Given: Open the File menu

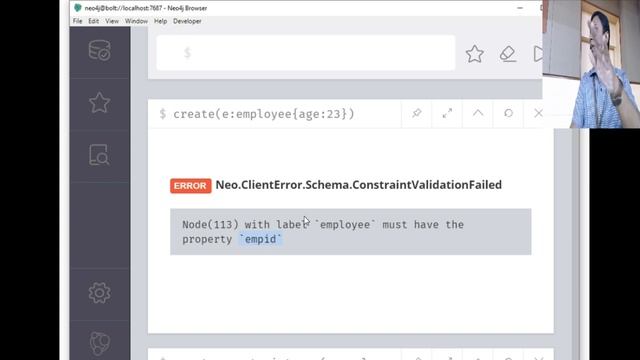Looking at the screenshot, I should (78, 21).
